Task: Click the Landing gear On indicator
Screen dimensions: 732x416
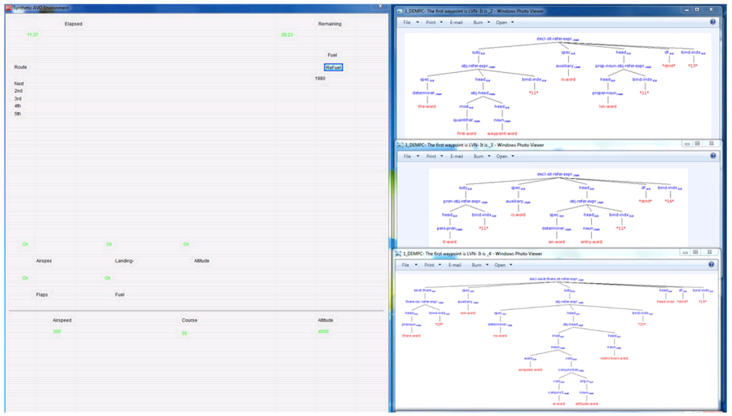Action: click(108, 244)
